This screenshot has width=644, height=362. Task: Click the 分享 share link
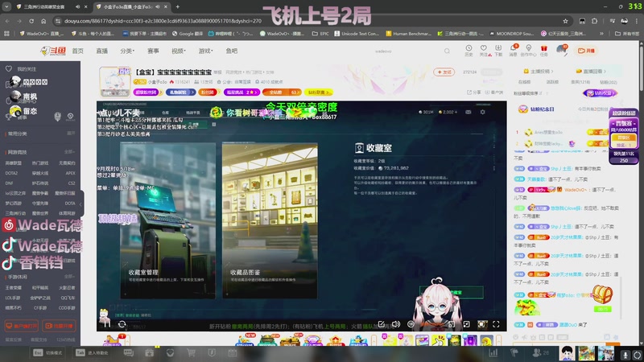(474, 93)
